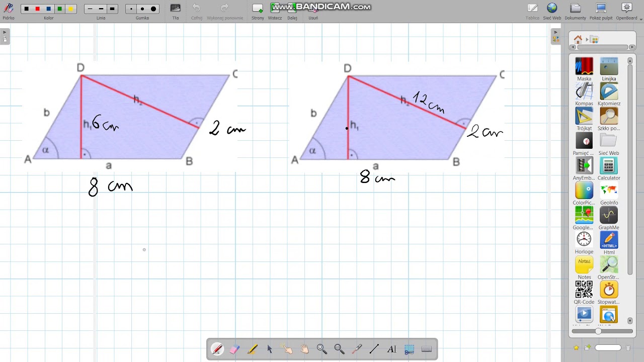The height and width of the screenshot is (362, 644).
Task: Select the green pen color
Action: (x=59, y=9)
